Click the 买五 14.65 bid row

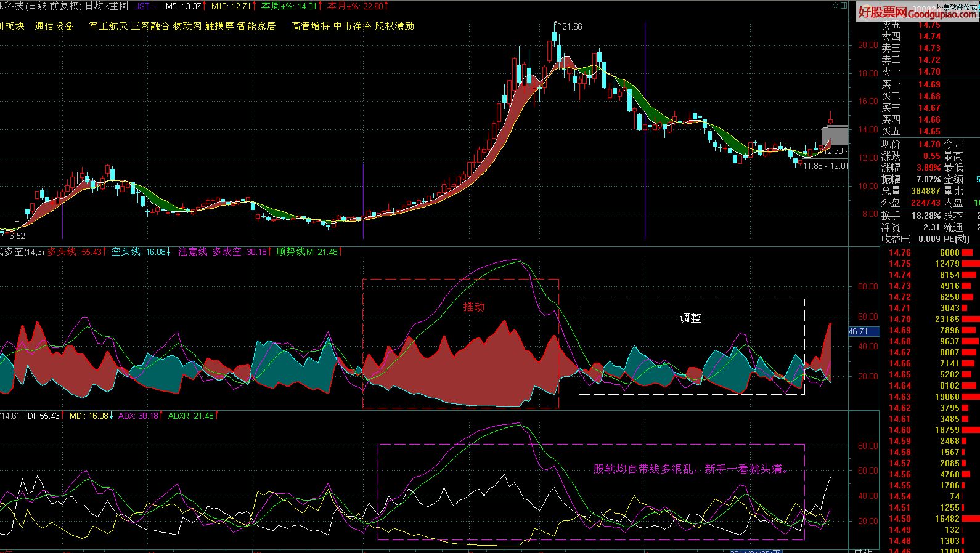(x=911, y=131)
